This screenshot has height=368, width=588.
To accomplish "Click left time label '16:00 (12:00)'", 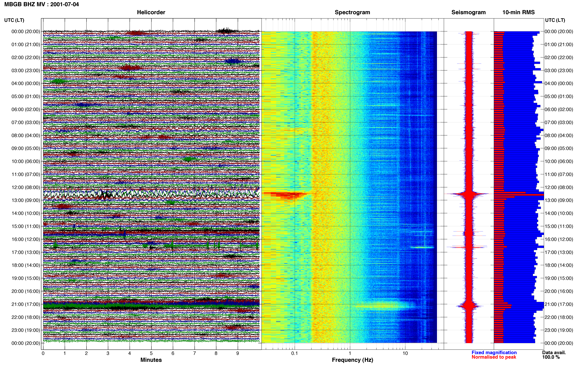I will [x=26, y=239].
